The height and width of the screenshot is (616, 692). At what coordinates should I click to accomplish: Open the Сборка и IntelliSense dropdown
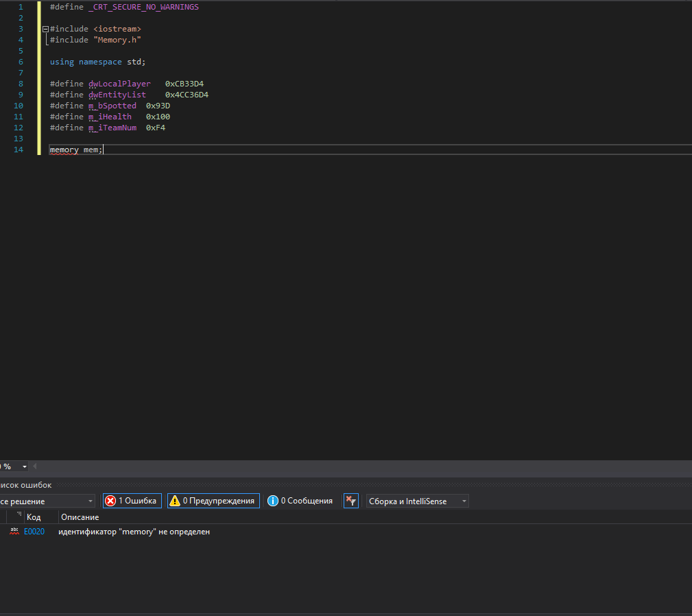tap(417, 501)
